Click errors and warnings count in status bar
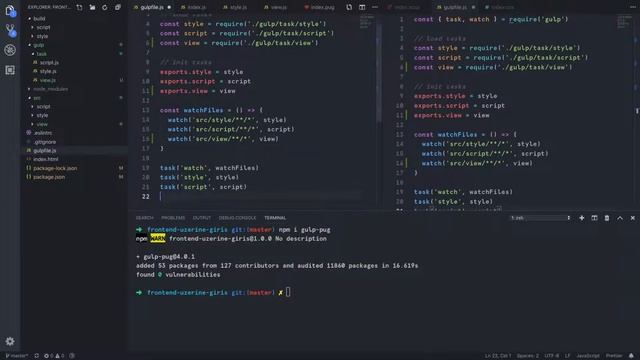640x360 pixels. pyautogui.click(x=54, y=356)
